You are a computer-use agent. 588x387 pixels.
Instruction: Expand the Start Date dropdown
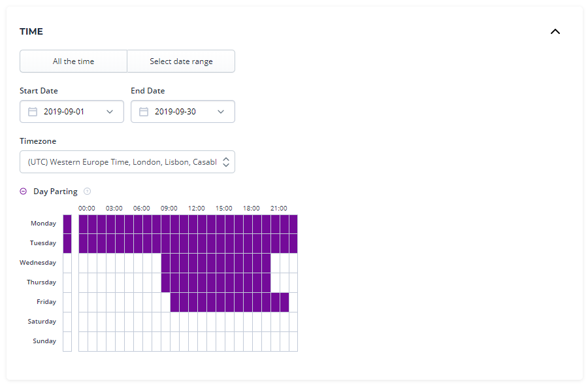[110, 111]
